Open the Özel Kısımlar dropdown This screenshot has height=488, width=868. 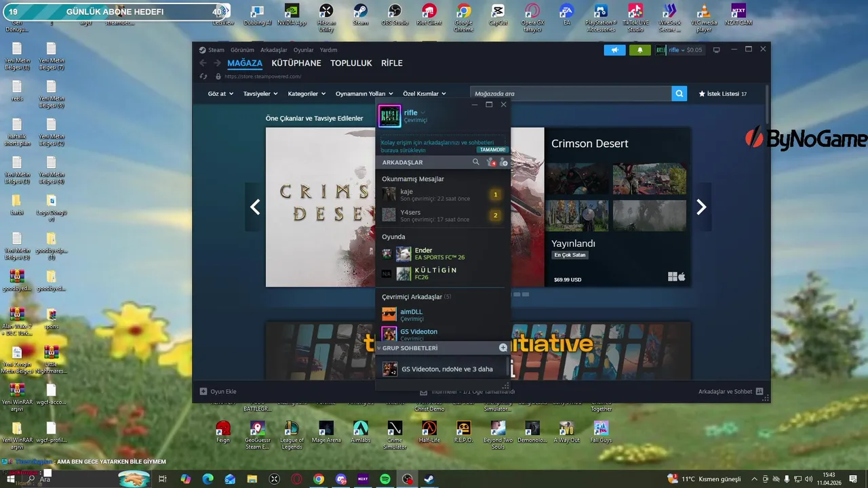click(x=425, y=94)
